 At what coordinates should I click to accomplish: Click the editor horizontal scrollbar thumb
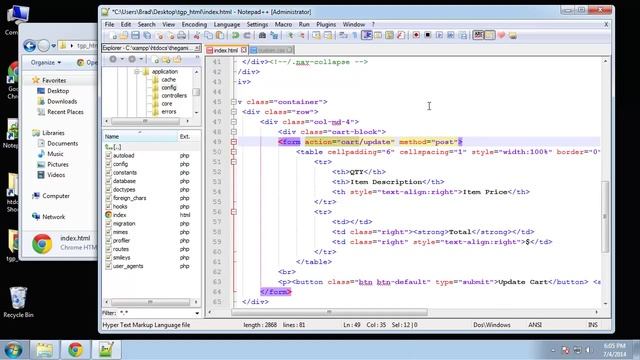coord(329,312)
